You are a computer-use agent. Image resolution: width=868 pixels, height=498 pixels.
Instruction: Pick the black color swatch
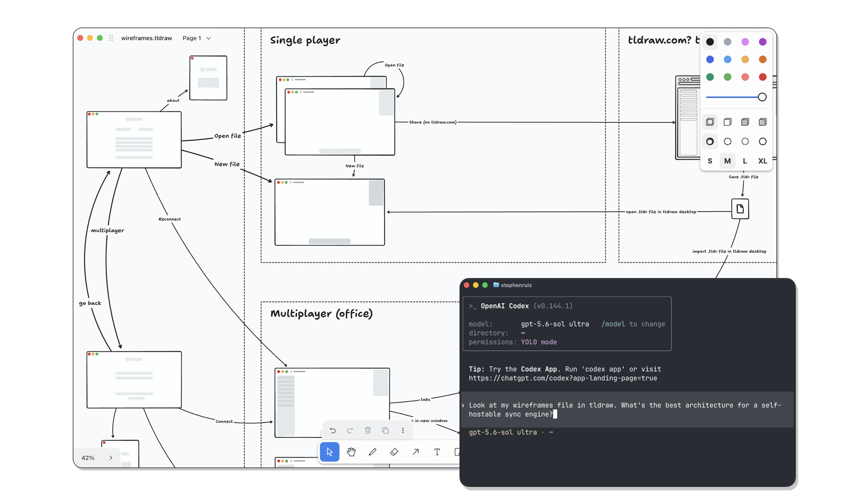pos(710,42)
